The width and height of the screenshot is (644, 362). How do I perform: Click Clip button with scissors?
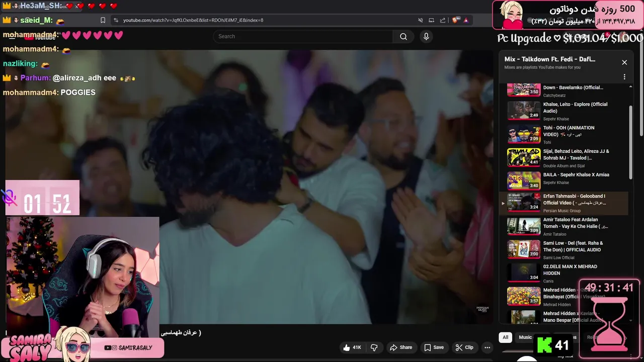464,347
